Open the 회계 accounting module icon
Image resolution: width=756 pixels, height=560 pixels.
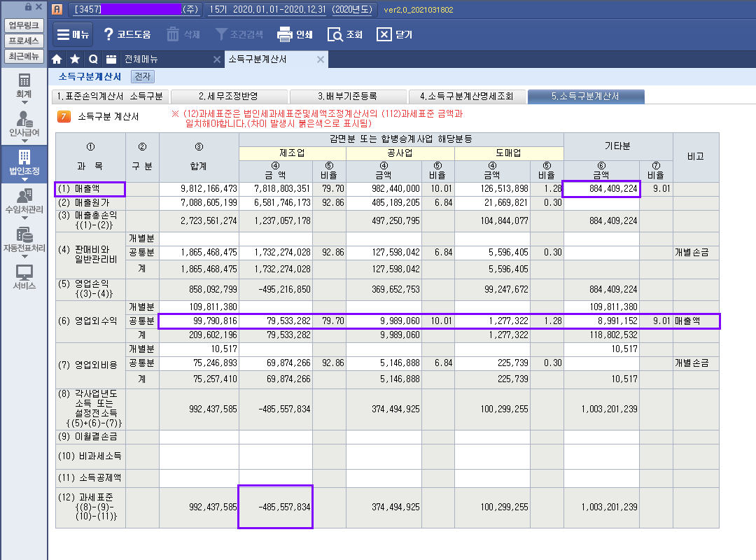click(24, 81)
